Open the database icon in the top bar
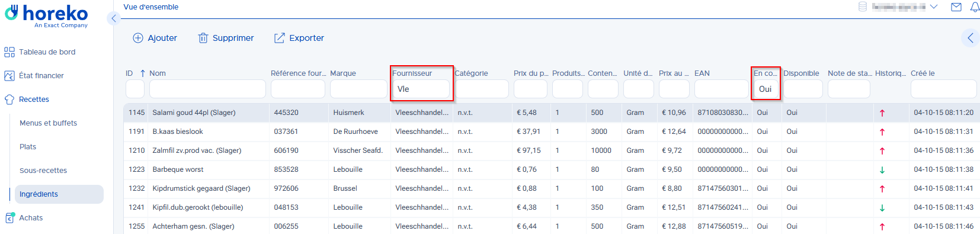Screen dimensions: 980x234 [x=863, y=7]
